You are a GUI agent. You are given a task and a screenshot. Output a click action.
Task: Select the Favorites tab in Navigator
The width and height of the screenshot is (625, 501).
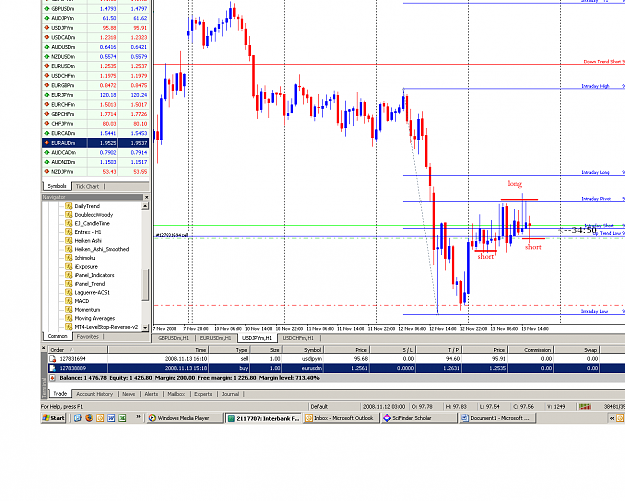[x=87, y=337]
